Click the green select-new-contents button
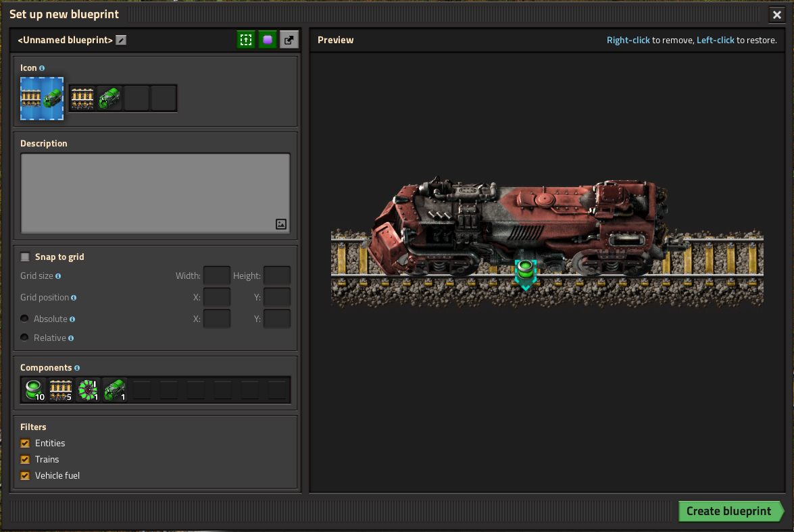Viewport: 794px width, 532px height. pyautogui.click(x=246, y=39)
